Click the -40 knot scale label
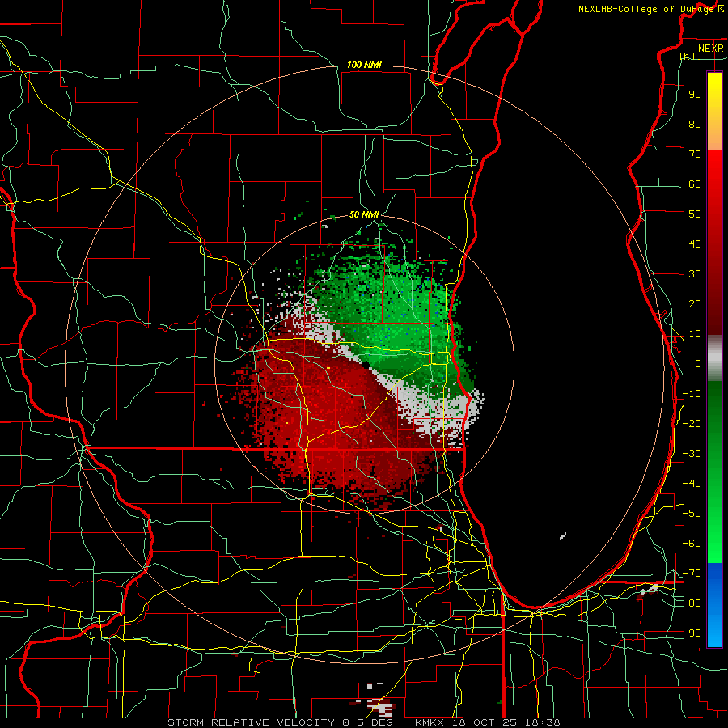The height and width of the screenshot is (728, 728). coord(692,484)
